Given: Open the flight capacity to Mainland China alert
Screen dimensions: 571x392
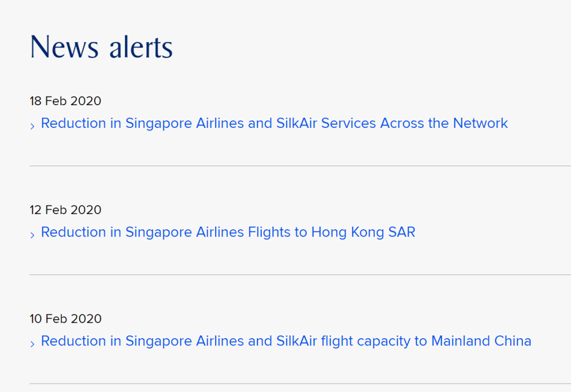Looking at the screenshot, I should pyautogui.click(x=285, y=341).
